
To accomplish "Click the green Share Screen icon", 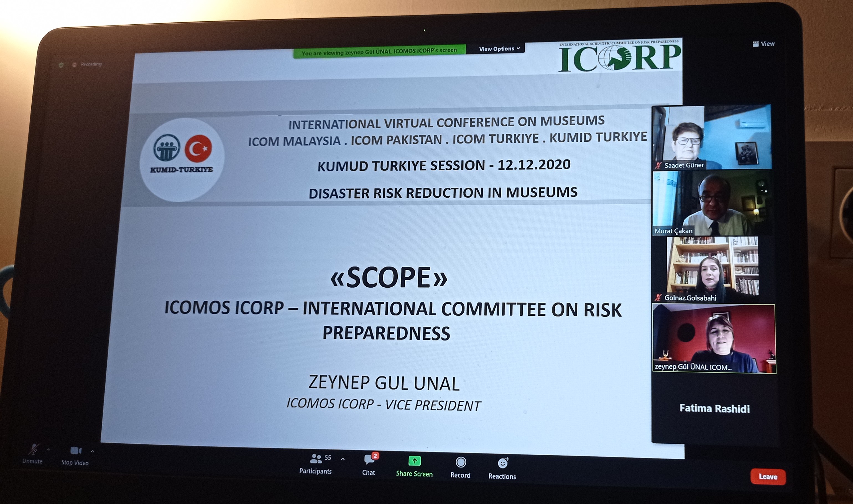I will (x=414, y=461).
